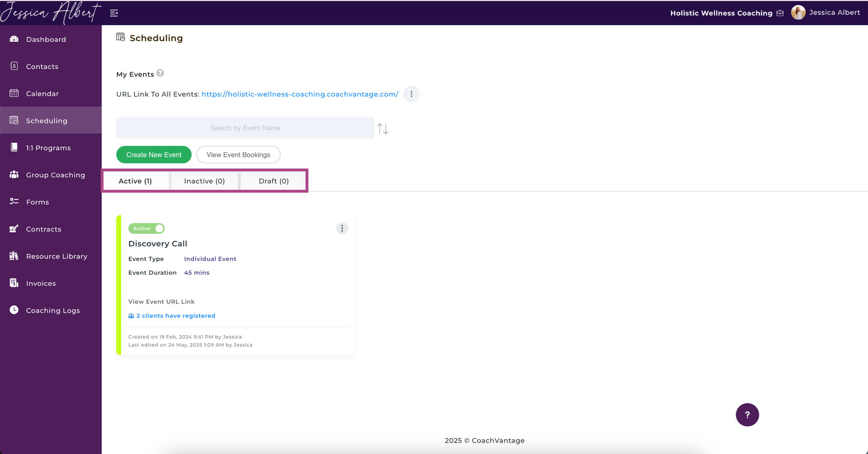Viewport: 868px width, 454px height.
Task: Click the sort arrows icon beside search
Action: [x=383, y=129]
